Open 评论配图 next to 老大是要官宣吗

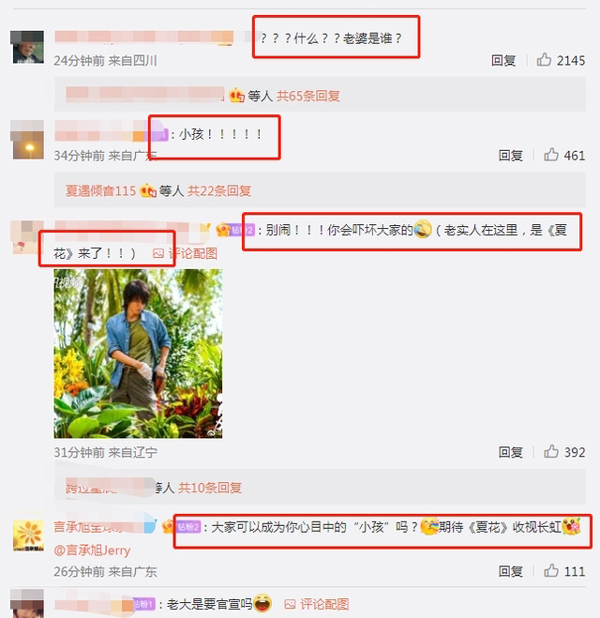pos(317,604)
